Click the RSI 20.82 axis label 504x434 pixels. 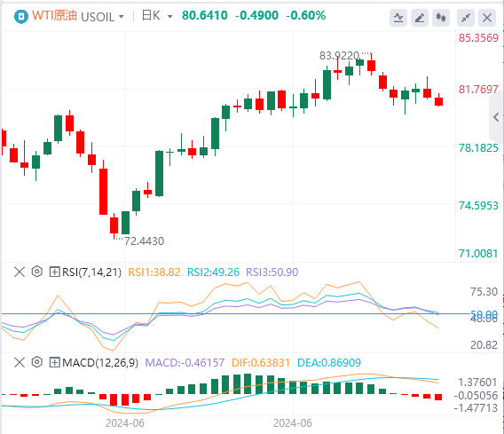click(484, 345)
